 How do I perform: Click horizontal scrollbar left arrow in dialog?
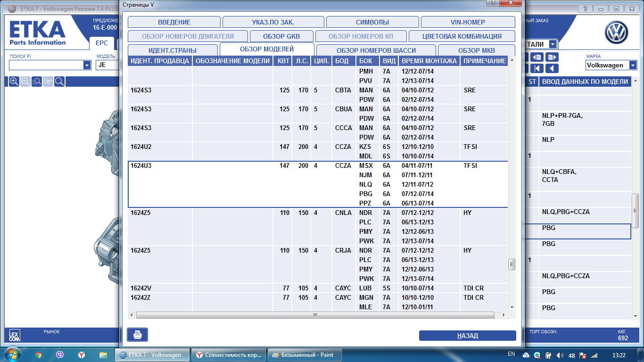tap(132, 315)
